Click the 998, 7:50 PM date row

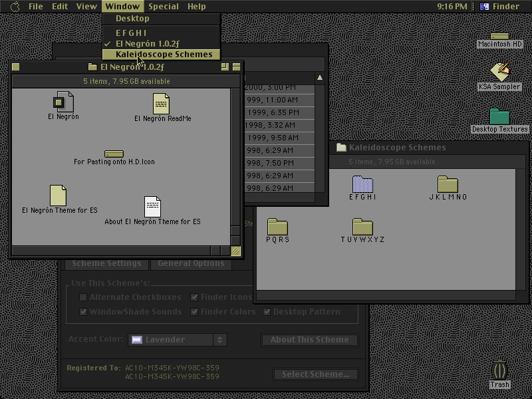279,163
